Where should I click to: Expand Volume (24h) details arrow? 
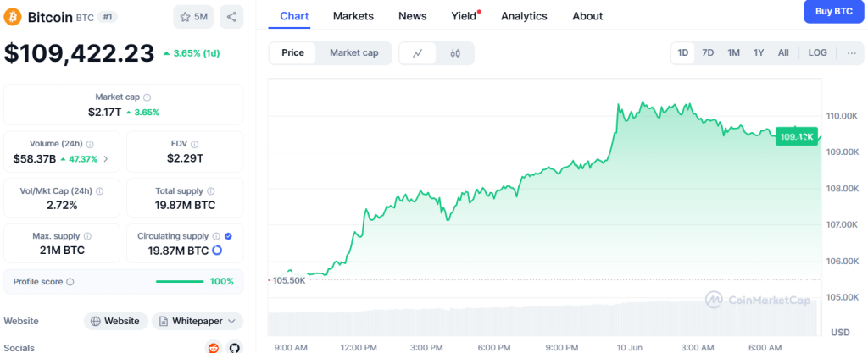(106, 159)
